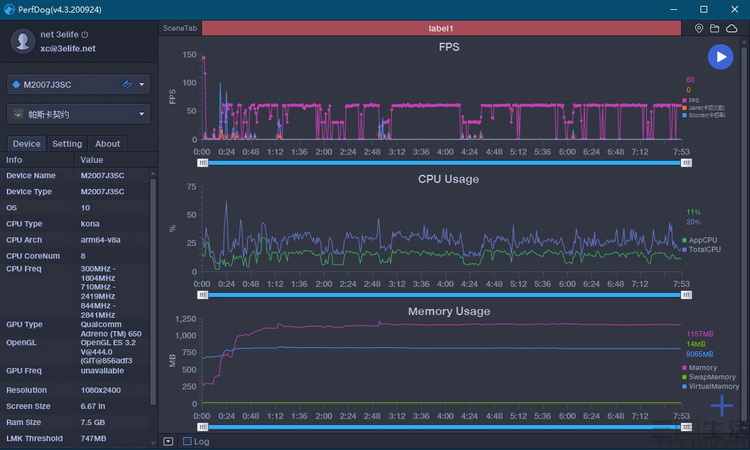The image size is (750, 450).
Task: Switch to the Setting tab
Action: (67, 144)
